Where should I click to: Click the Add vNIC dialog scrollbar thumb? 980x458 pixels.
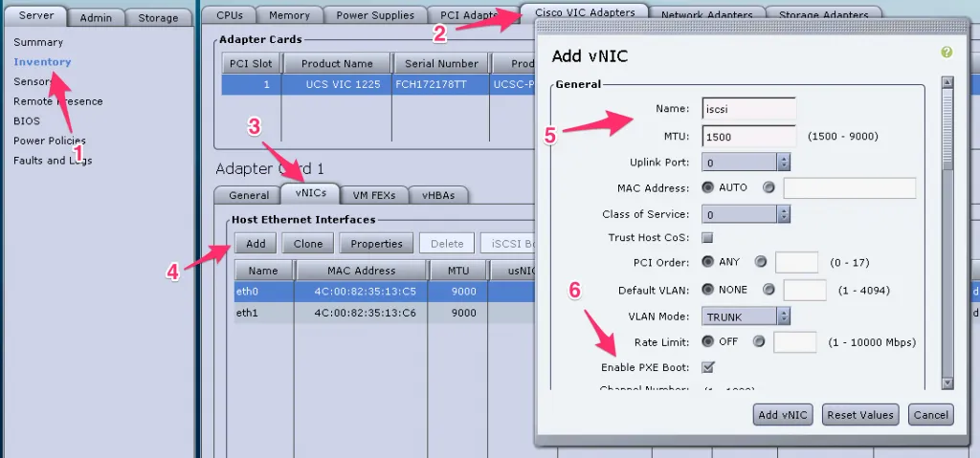pyautogui.click(x=947, y=129)
